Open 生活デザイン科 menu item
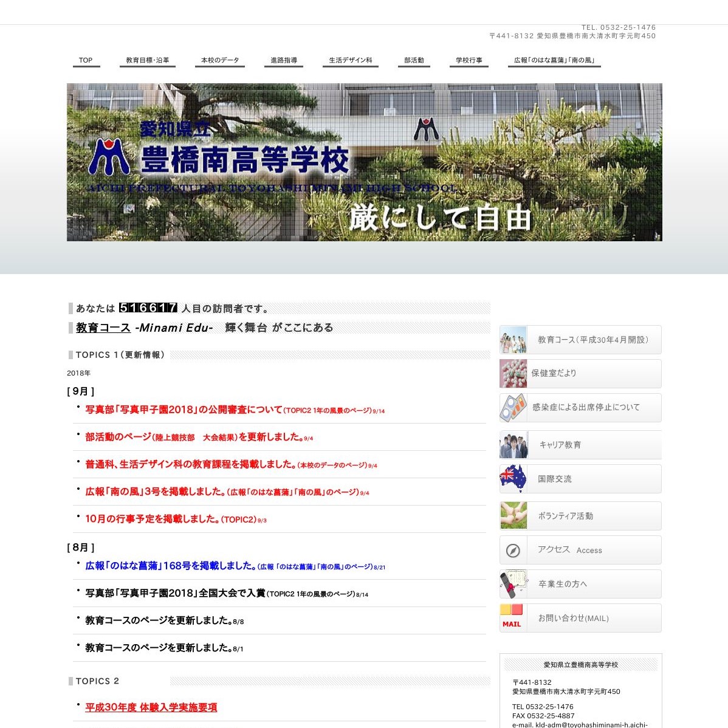728x728 pixels. click(x=351, y=60)
